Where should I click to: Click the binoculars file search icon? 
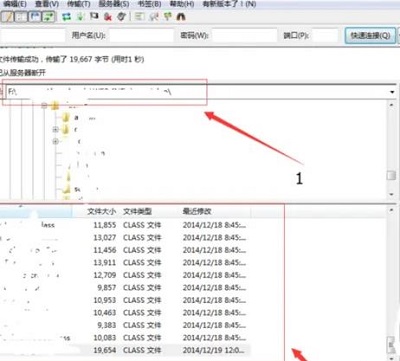[181, 17]
